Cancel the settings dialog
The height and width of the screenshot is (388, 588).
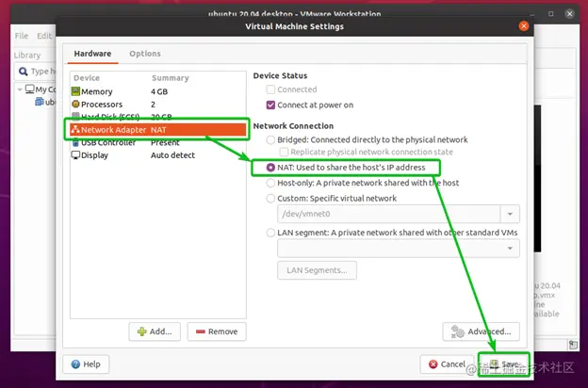point(447,364)
